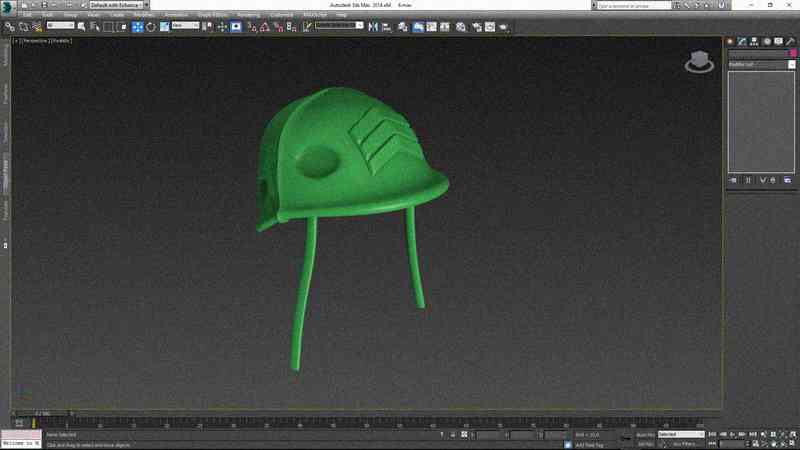The height and width of the screenshot is (450, 800).
Task: Open the Modifier List dropdown
Action: click(761, 65)
